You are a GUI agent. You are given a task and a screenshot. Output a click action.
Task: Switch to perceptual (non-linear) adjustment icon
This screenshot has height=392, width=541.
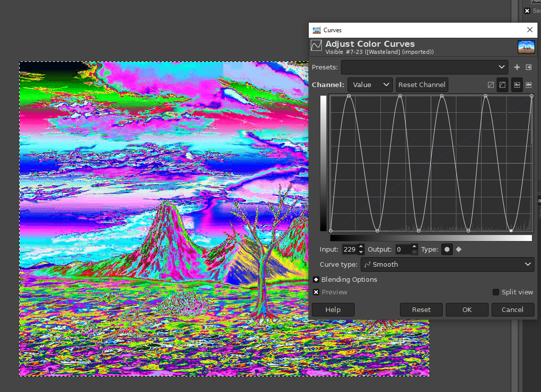(502, 85)
